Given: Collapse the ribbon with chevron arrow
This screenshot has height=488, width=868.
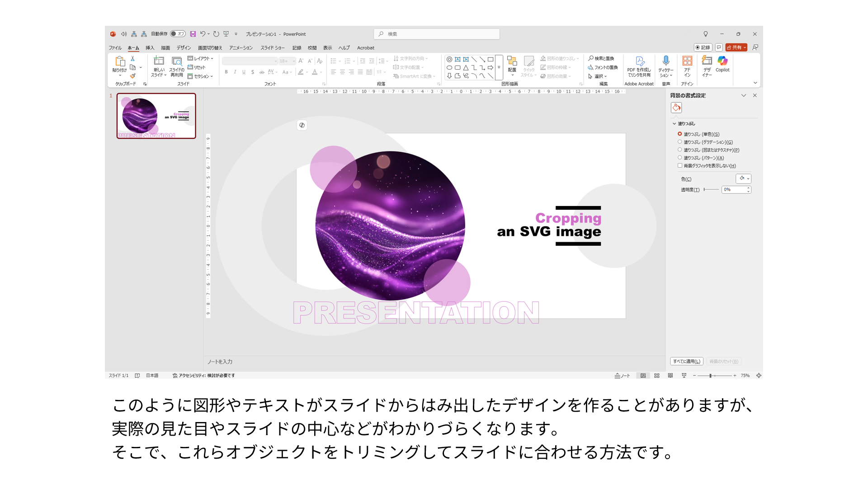Looking at the screenshot, I should pos(755,83).
